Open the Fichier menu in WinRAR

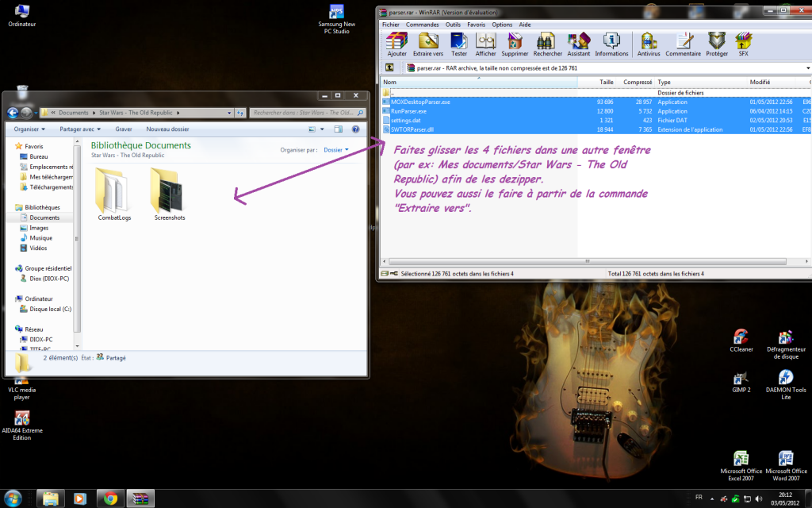point(390,25)
